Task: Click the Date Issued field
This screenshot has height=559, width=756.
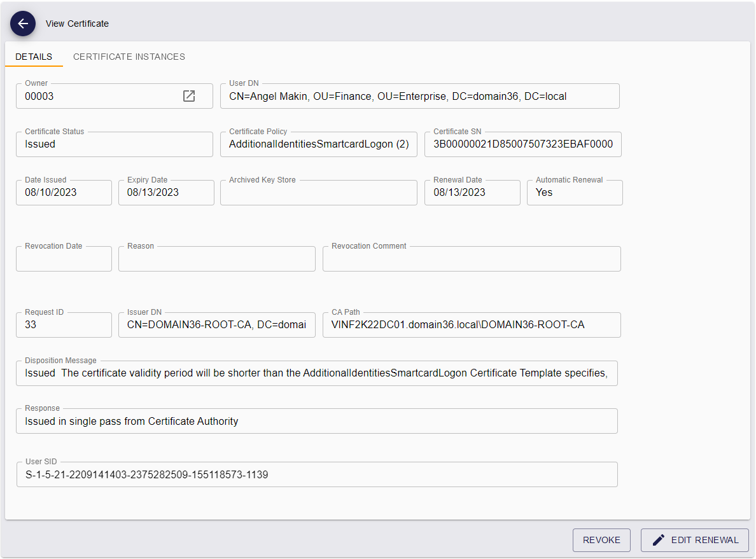Action: pyautogui.click(x=64, y=192)
